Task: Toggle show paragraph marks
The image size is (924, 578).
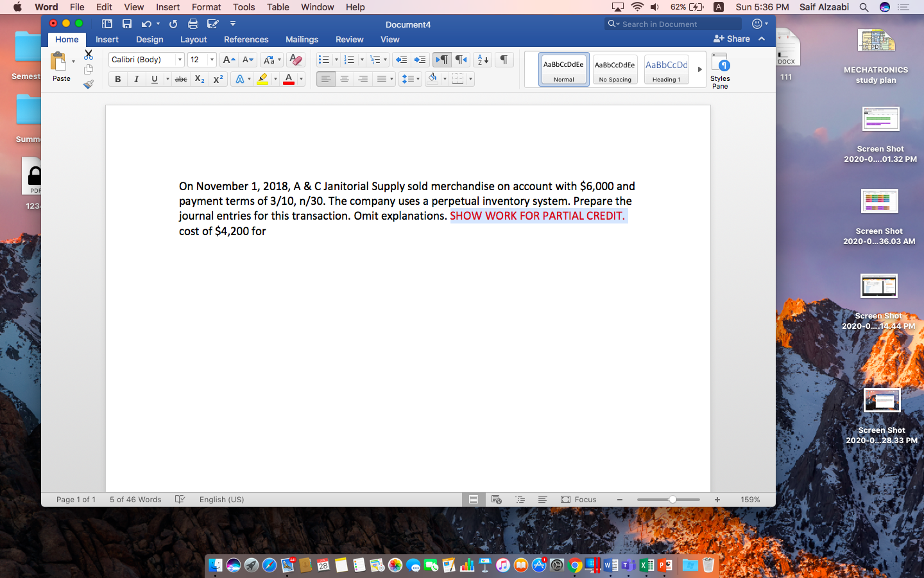Action: pos(504,60)
